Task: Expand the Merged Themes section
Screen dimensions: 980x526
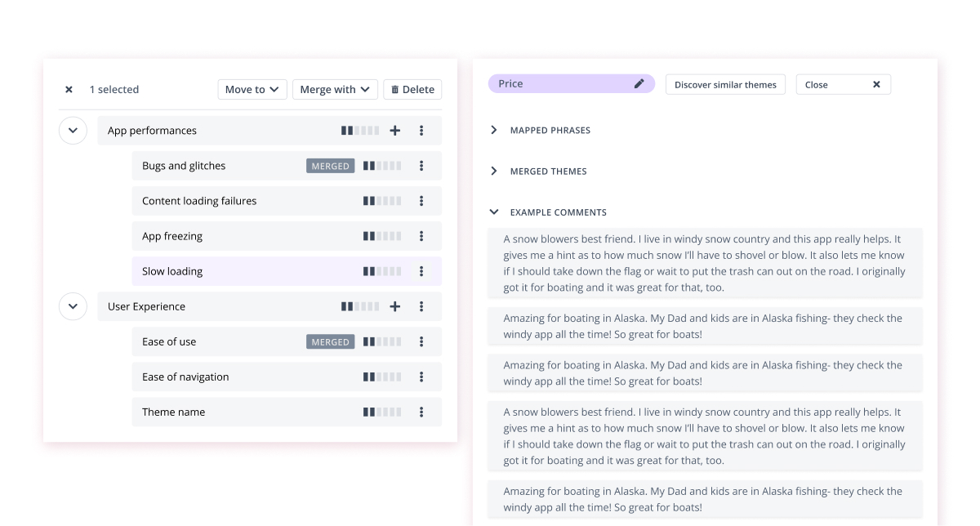Action: coord(493,171)
